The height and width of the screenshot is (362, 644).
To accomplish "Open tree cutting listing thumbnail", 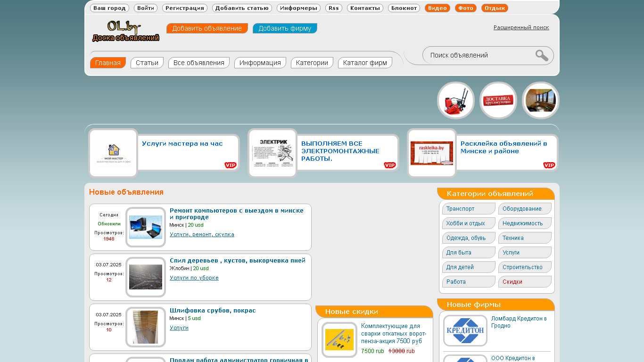I will point(146,277).
